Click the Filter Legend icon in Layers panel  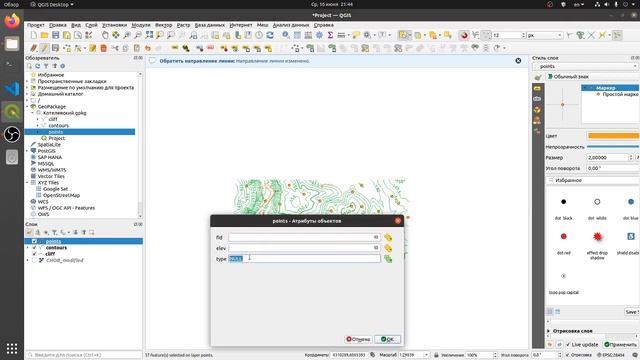54,232
